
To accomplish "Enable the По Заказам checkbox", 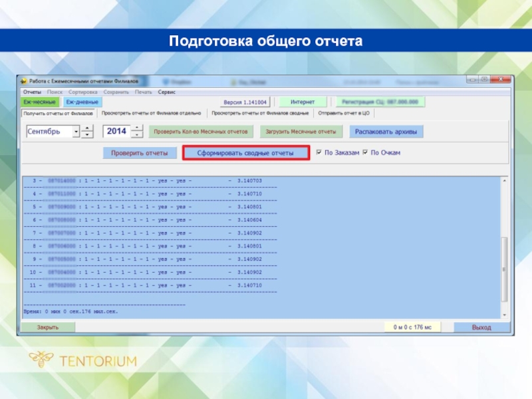I will pos(319,153).
